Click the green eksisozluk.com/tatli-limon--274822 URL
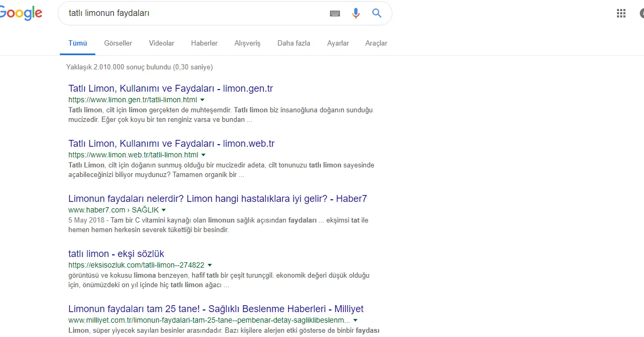Image resolution: width=644 pixels, height=337 pixels. pyautogui.click(x=137, y=265)
